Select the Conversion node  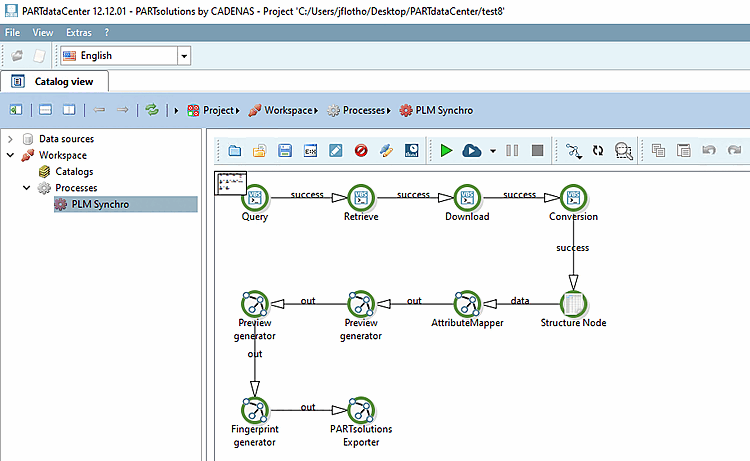(574, 198)
